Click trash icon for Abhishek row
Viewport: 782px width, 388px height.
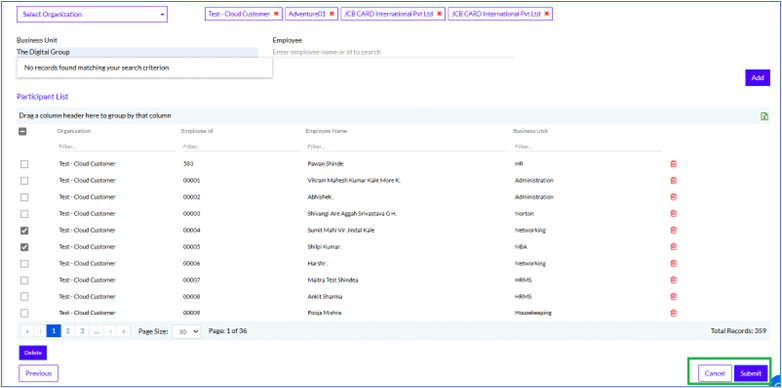pos(673,197)
